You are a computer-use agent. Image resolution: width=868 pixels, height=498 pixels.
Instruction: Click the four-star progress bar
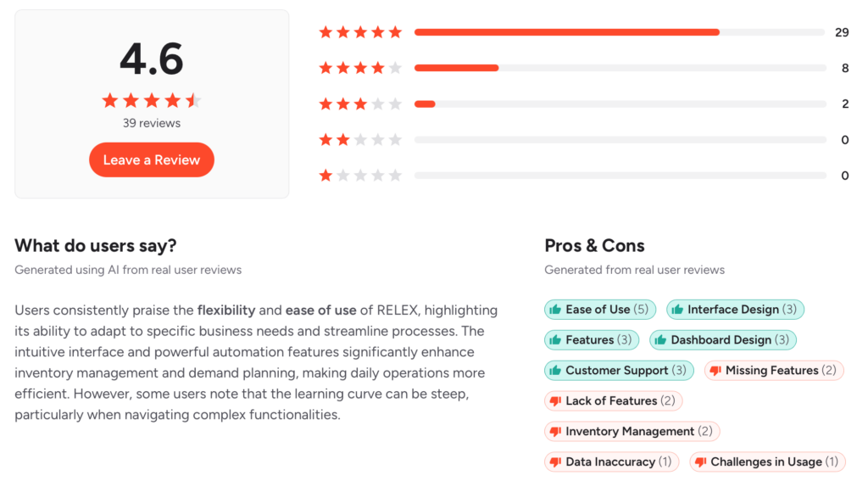click(x=620, y=68)
